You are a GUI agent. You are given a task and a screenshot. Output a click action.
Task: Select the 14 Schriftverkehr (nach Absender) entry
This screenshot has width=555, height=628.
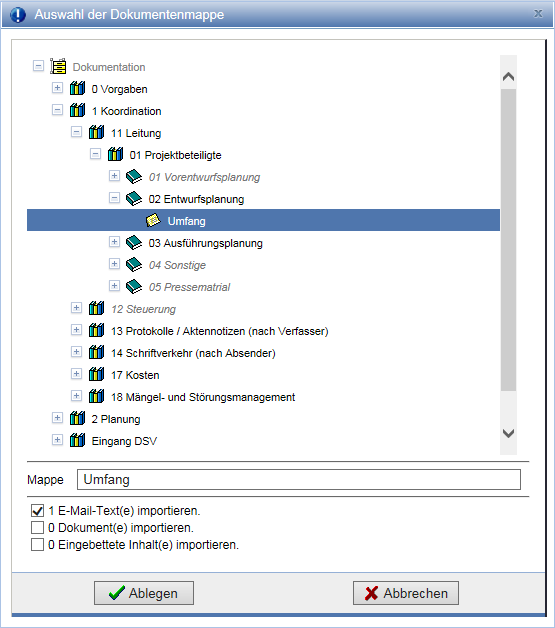pos(193,353)
